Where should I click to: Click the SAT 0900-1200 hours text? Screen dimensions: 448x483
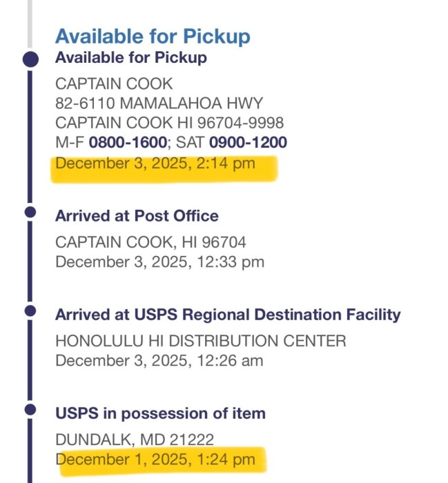pos(231,142)
